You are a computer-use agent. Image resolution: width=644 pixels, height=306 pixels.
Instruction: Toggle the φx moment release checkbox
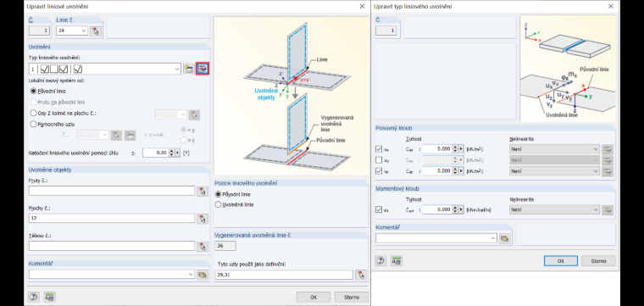point(379,209)
